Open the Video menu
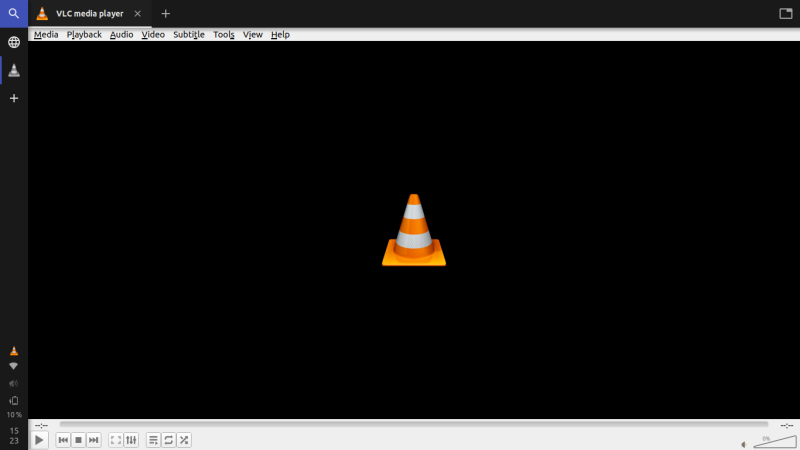 (x=153, y=35)
